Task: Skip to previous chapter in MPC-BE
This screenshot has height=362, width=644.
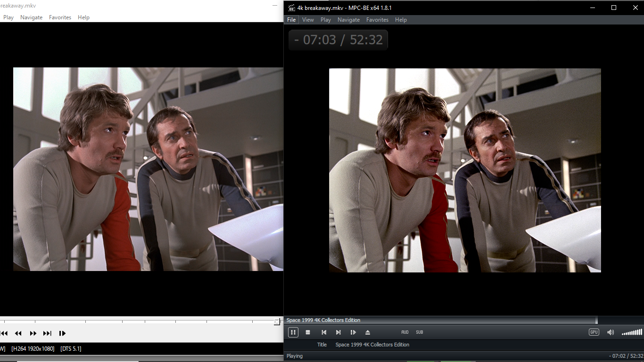Action: [x=323, y=332]
